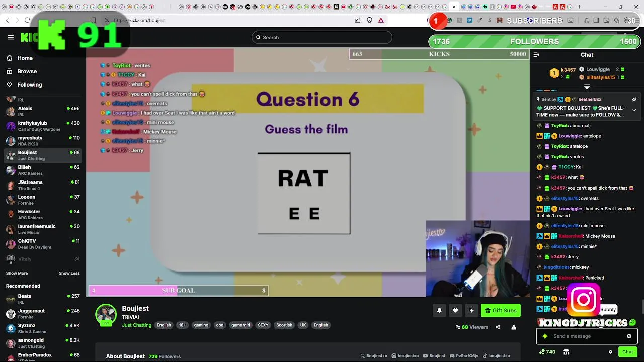Click the browser share page icon

[357, 20]
